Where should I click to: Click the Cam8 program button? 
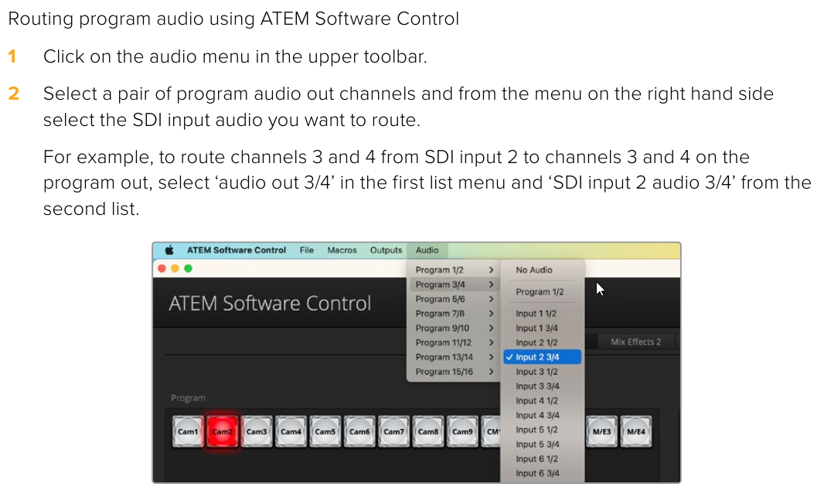427,431
